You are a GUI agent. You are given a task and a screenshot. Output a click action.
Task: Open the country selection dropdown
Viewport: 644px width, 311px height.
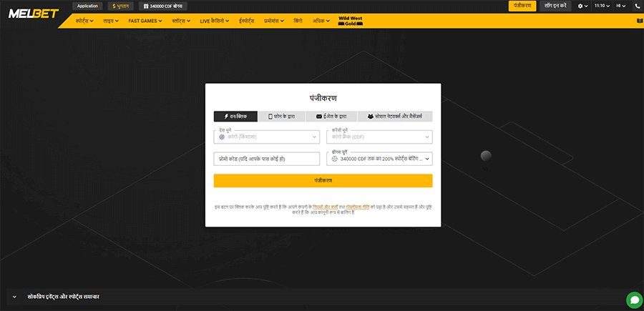pyautogui.click(x=267, y=137)
